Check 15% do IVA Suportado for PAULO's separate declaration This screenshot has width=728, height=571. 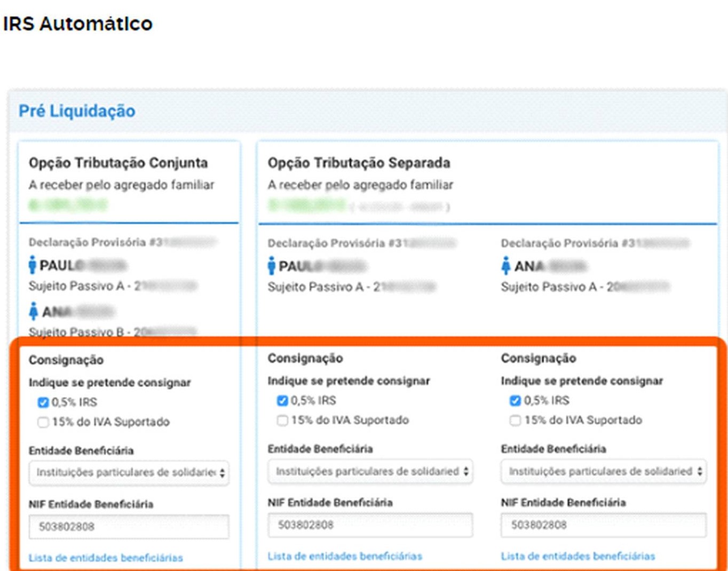[x=282, y=421]
